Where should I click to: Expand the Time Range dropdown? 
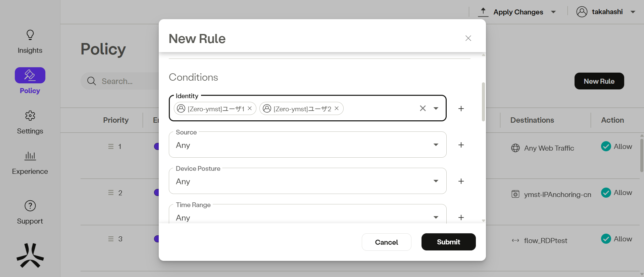pyautogui.click(x=436, y=217)
